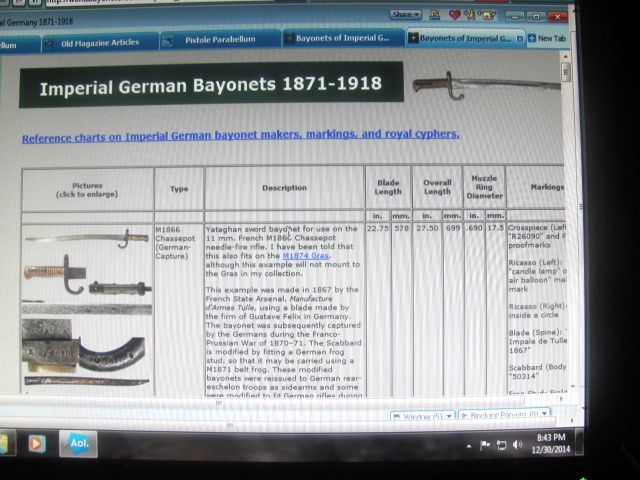Enlarge the bayonet hilt close-up picture
Viewport: 640px width, 480px height.
point(54,273)
